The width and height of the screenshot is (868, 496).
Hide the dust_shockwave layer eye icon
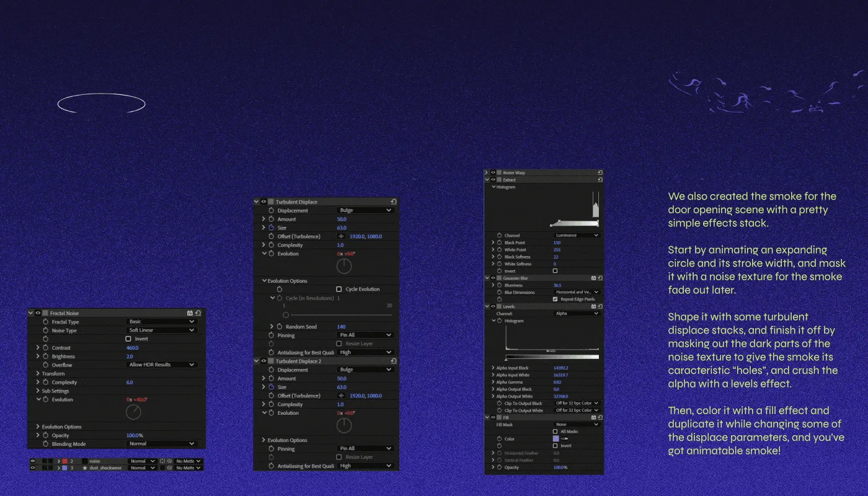(x=33, y=468)
